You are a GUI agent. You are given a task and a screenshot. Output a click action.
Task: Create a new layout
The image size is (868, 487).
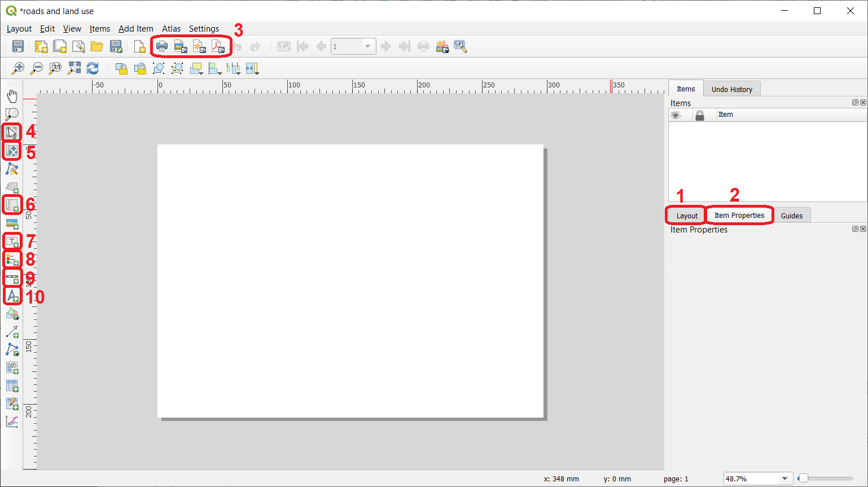point(41,46)
